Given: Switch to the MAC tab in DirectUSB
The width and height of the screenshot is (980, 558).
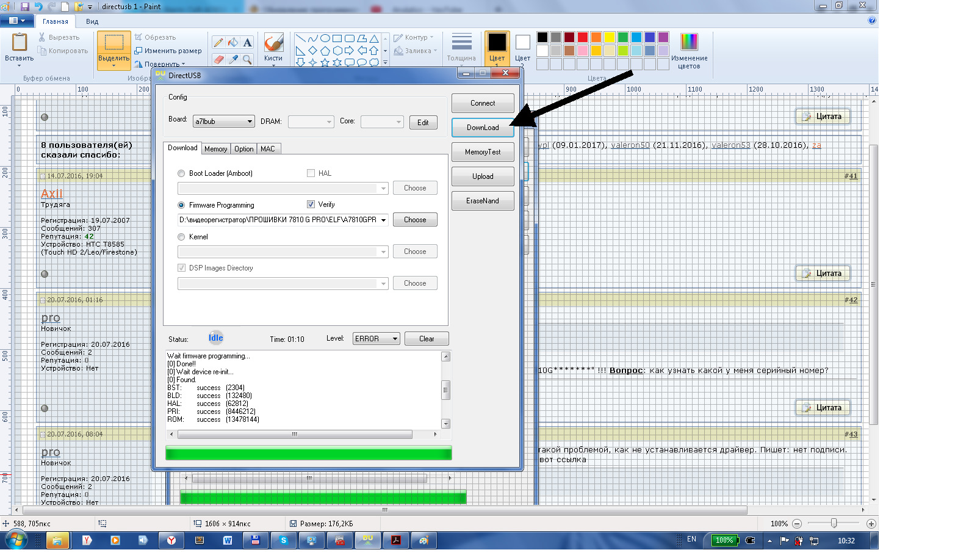Looking at the screenshot, I should pyautogui.click(x=268, y=149).
